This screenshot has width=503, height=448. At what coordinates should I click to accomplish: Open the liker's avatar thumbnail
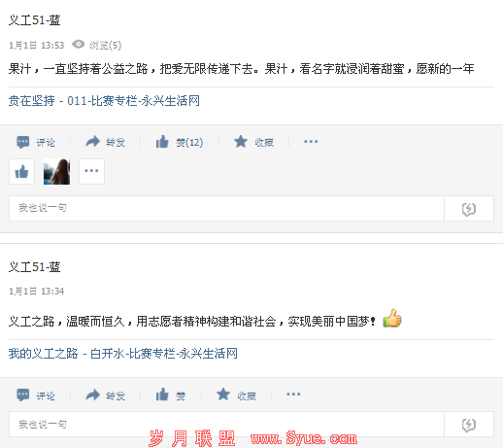56,172
